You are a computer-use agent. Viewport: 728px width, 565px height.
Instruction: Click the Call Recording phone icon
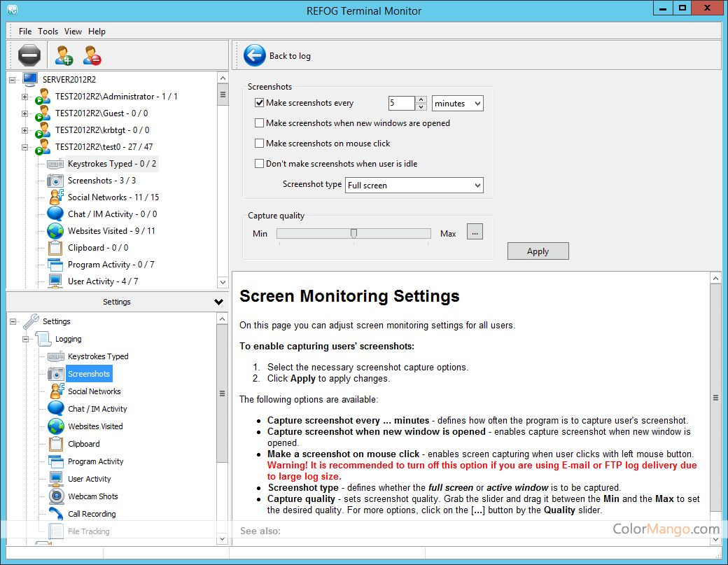point(56,514)
